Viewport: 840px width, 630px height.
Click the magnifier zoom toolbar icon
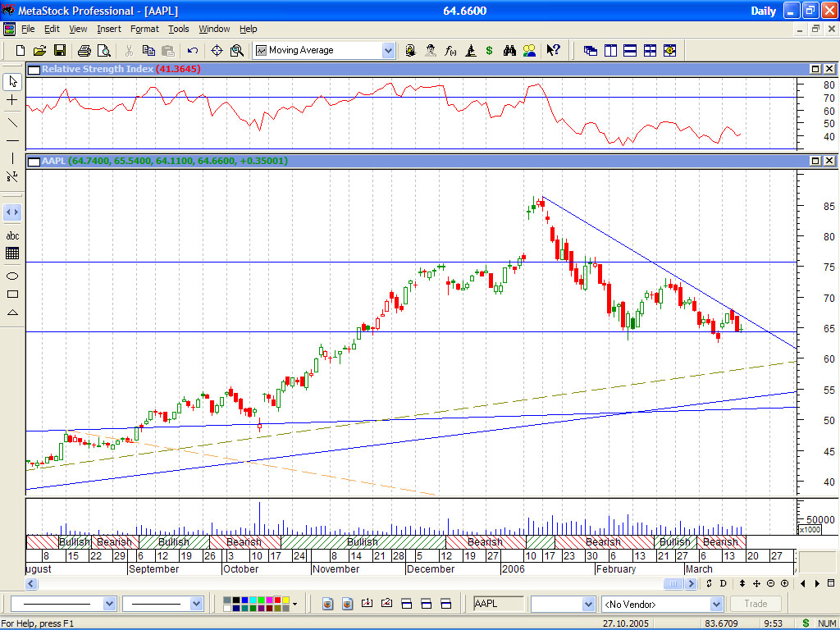[x=237, y=50]
